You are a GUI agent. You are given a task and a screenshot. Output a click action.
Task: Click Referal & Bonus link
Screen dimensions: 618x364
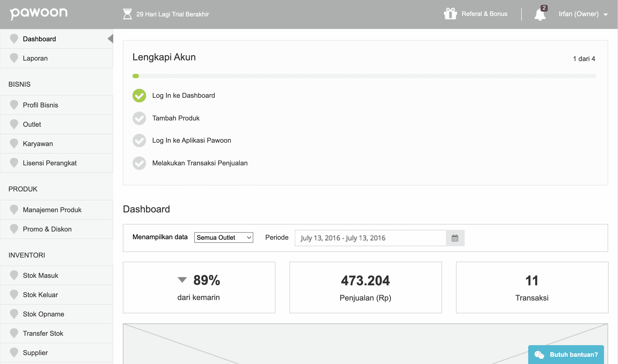pyautogui.click(x=485, y=14)
